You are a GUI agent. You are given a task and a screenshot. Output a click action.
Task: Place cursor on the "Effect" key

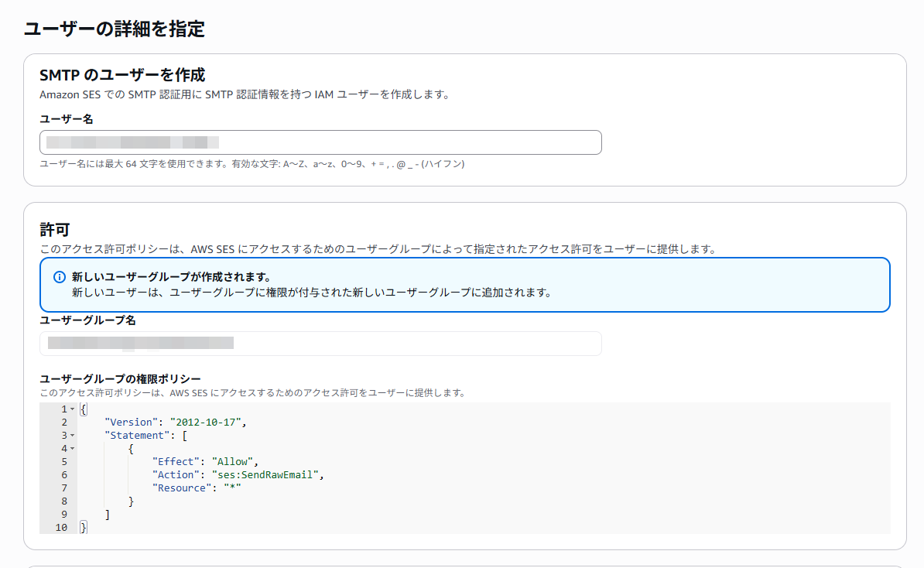pos(176,462)
